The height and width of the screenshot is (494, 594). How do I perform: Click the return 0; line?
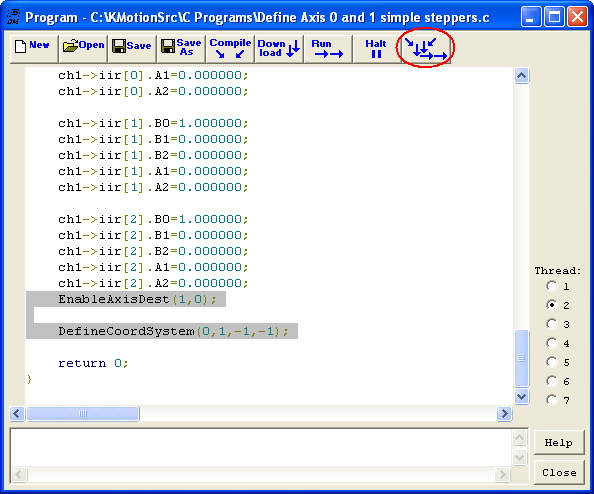[93, 363]
